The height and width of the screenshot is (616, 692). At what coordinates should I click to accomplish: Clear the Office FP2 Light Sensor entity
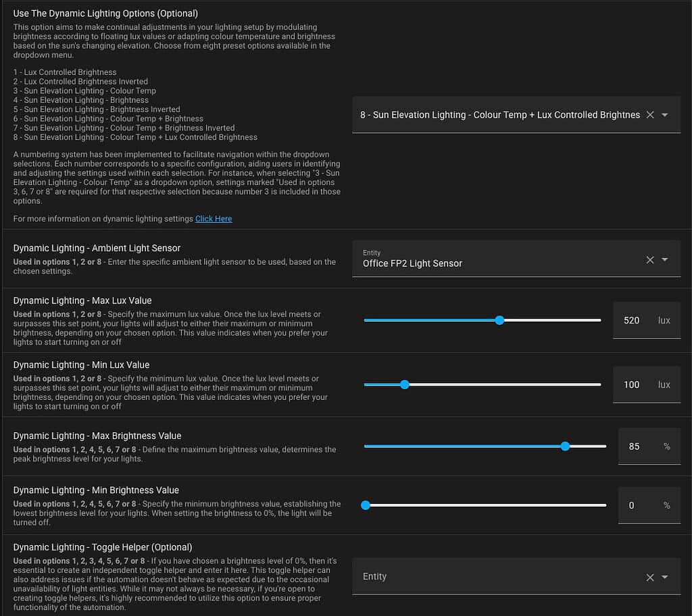pos(649,260)
